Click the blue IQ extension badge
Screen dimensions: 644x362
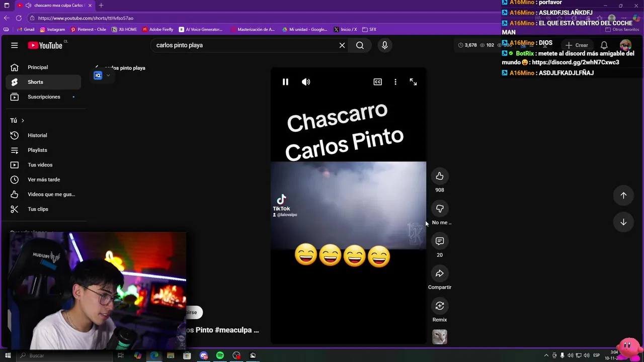tap(98, 75)
